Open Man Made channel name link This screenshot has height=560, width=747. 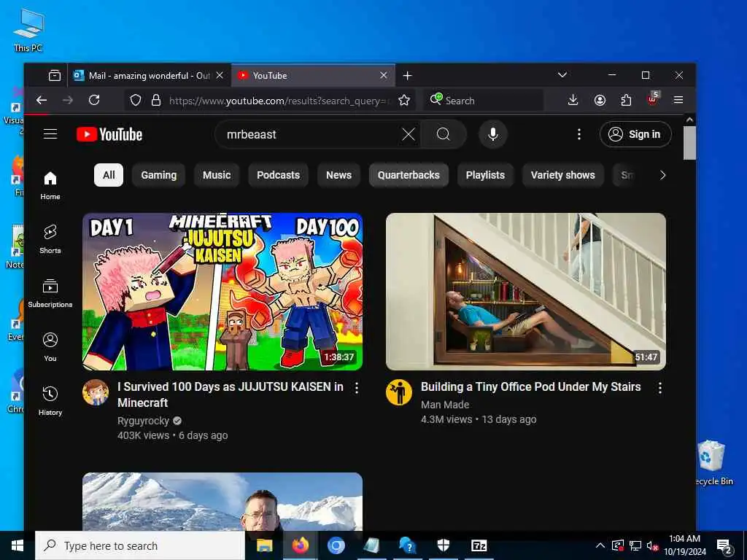coord(445,405)
